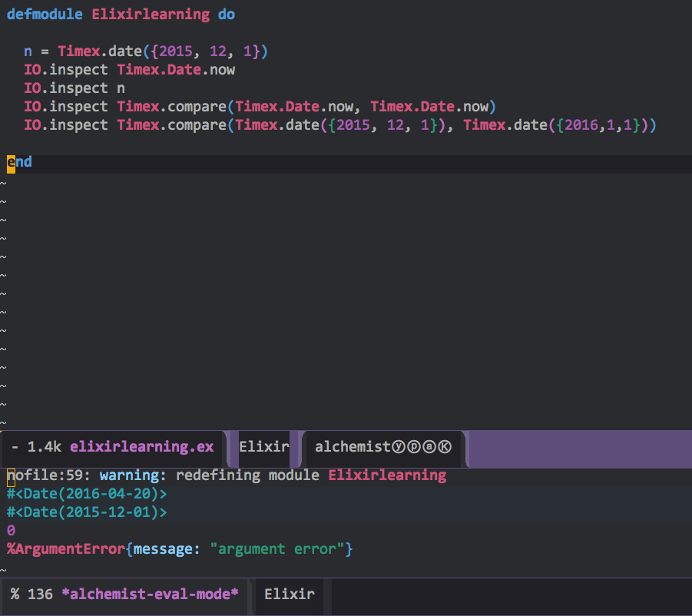Click the pink 'Elixirlearning' in the warning output line
The width and height of the screenshot is (692, 616).
[387, 475]
